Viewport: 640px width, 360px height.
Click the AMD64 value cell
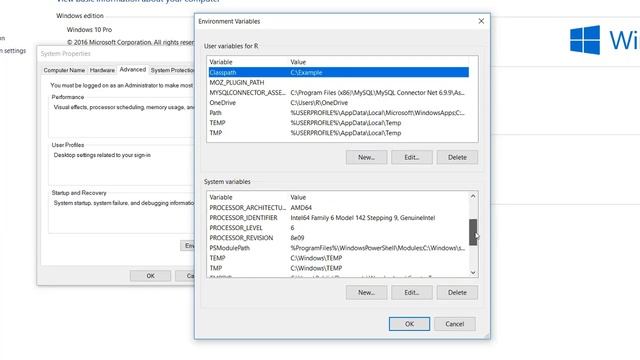click(x=301, y=207)
